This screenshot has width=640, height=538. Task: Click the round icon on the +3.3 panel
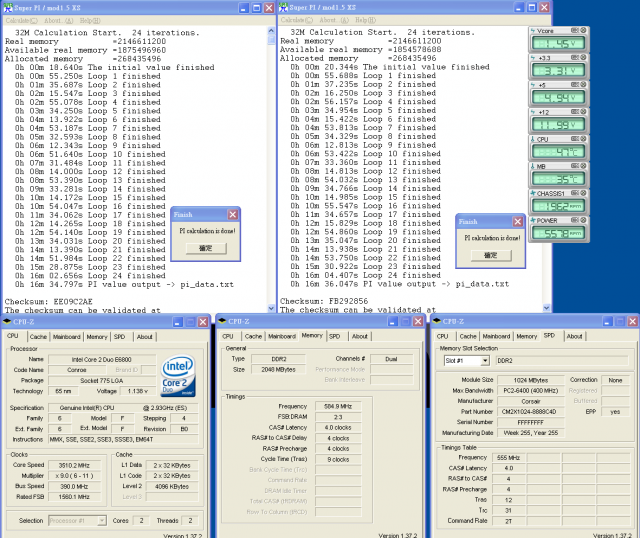coord(583,58)
